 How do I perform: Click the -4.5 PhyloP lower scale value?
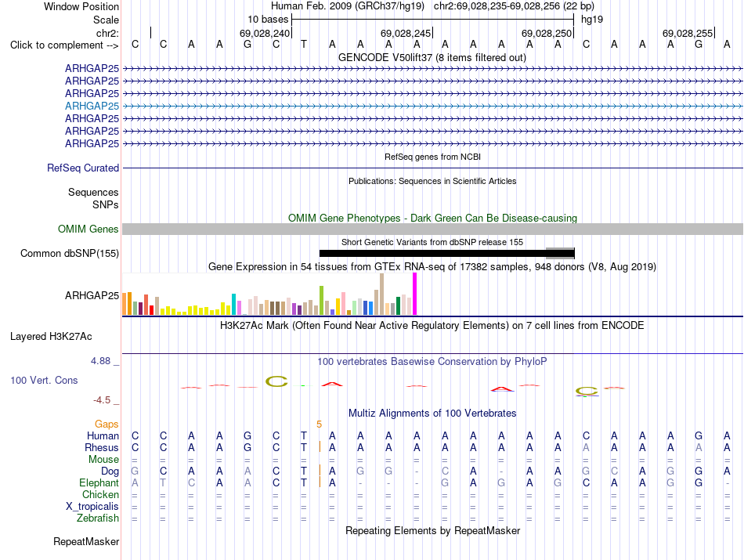(102, 400)
